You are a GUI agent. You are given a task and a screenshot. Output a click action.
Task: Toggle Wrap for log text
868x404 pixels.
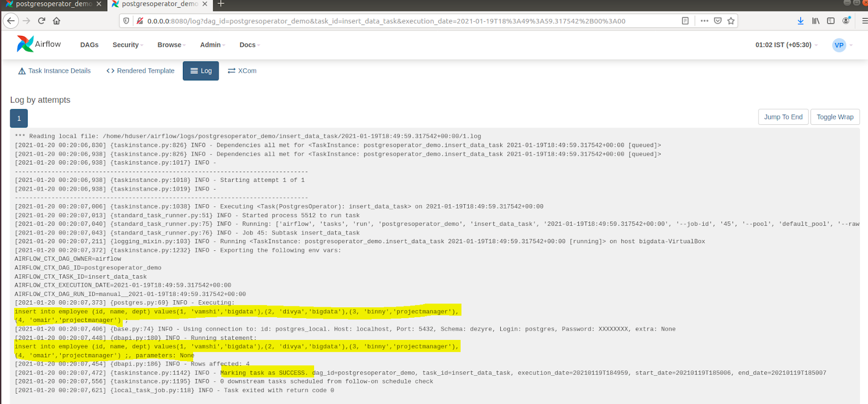pyautogui.click(x=834, y=117)
